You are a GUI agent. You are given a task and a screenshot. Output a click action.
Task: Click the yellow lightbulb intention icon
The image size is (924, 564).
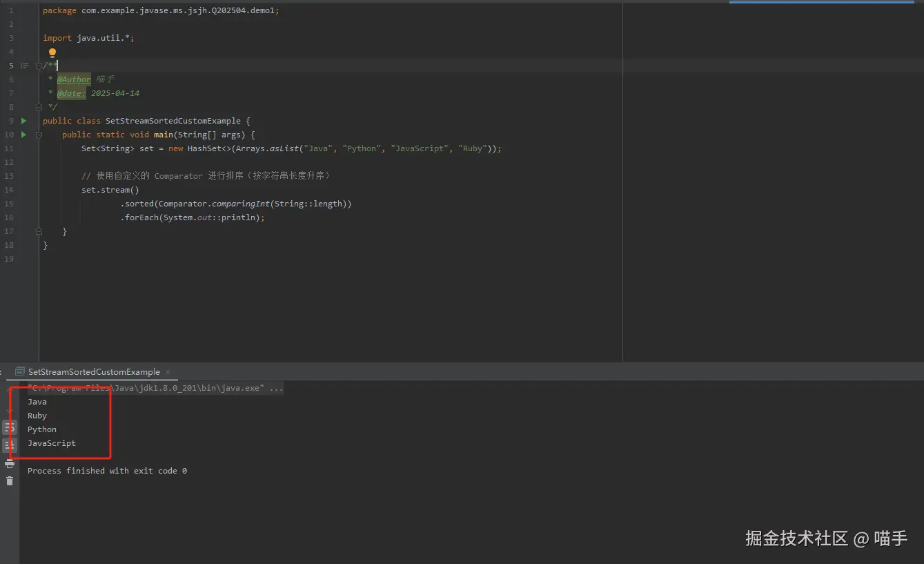pos(52,52)
